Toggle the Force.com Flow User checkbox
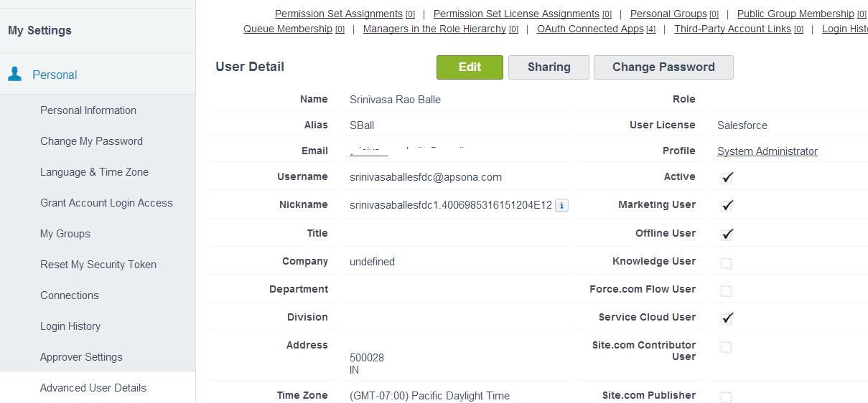 pos(726,291)
